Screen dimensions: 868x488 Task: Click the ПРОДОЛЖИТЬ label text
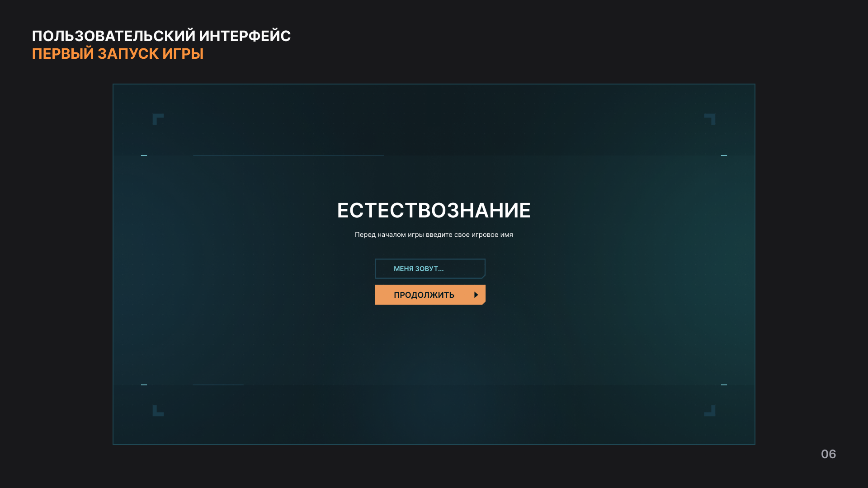point(424,295)
